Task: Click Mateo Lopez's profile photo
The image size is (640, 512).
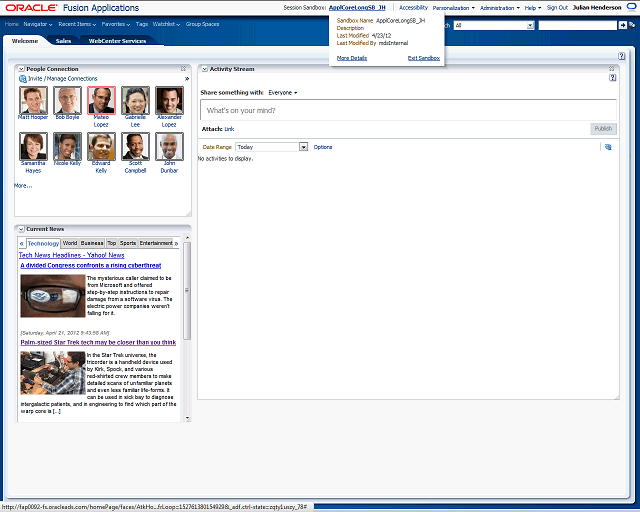Action: pos(101,100)
